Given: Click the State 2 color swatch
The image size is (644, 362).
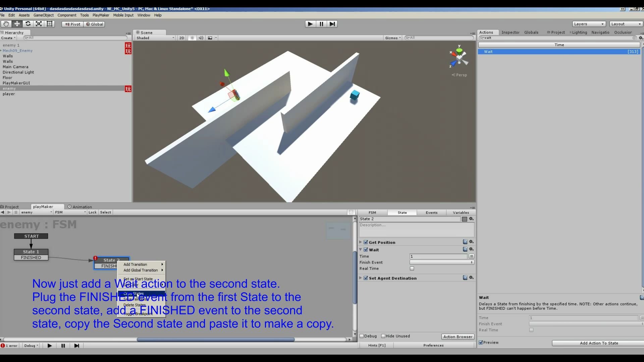Looking at the screenshot, I should point(465,219).
